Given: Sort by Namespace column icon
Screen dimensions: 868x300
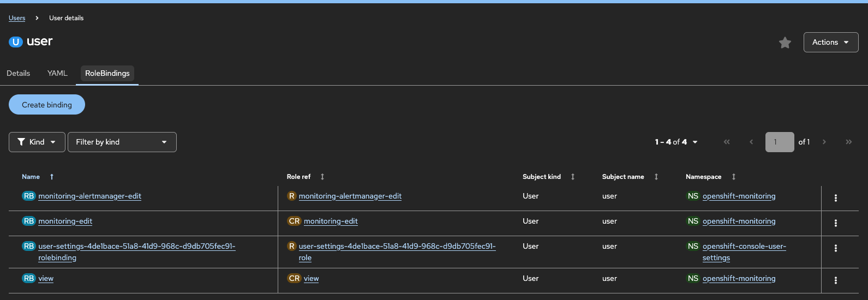Looking at the screenshot, I should (x=734, y=177).
